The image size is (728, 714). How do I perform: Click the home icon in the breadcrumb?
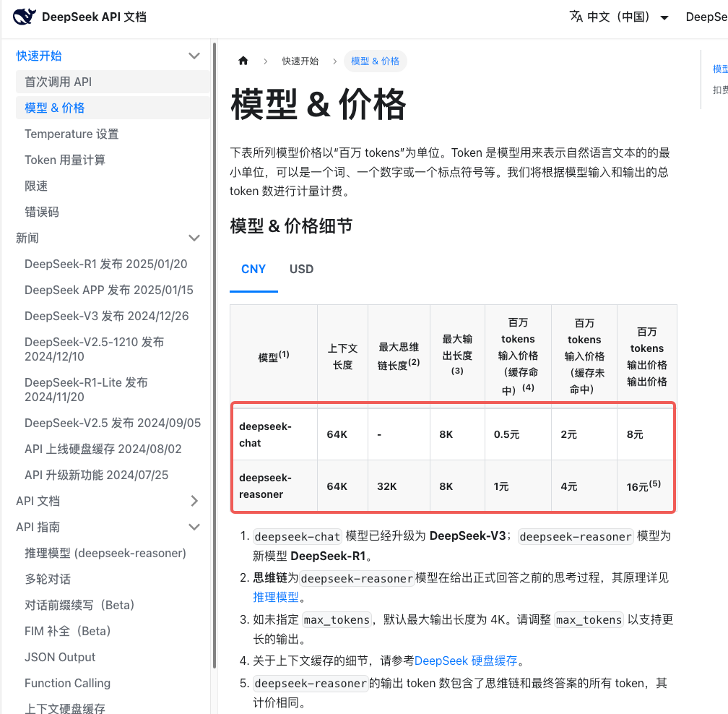click(243, 61)
